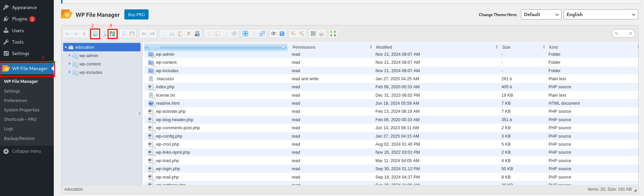Click the Buy PRO button
This screenshot has width=644, height=196.
pyautogui.click(x=136, y=14)
